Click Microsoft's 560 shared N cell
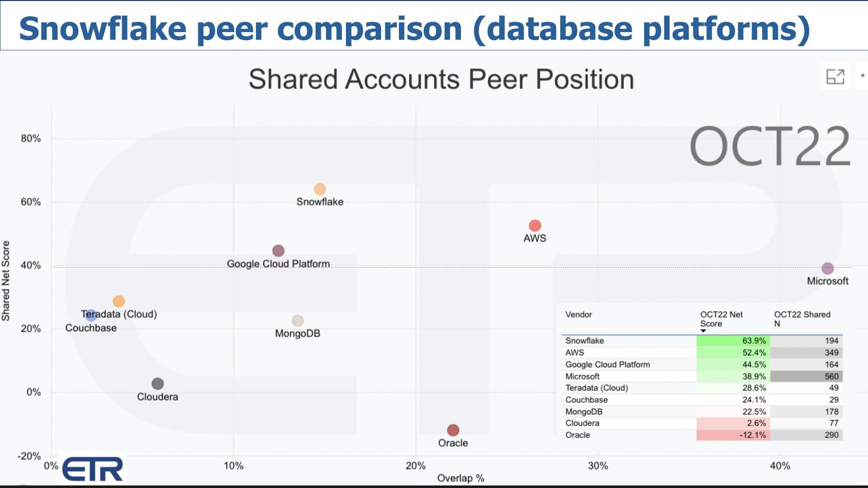The image size is (868, 488). [x=806, y=377]
